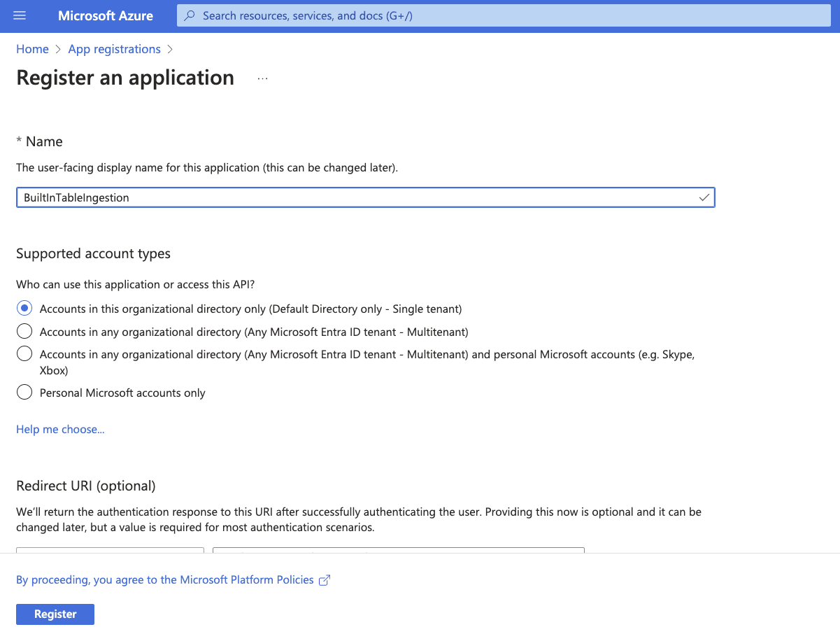Go to Home via breadcrumb

(32, 49)
